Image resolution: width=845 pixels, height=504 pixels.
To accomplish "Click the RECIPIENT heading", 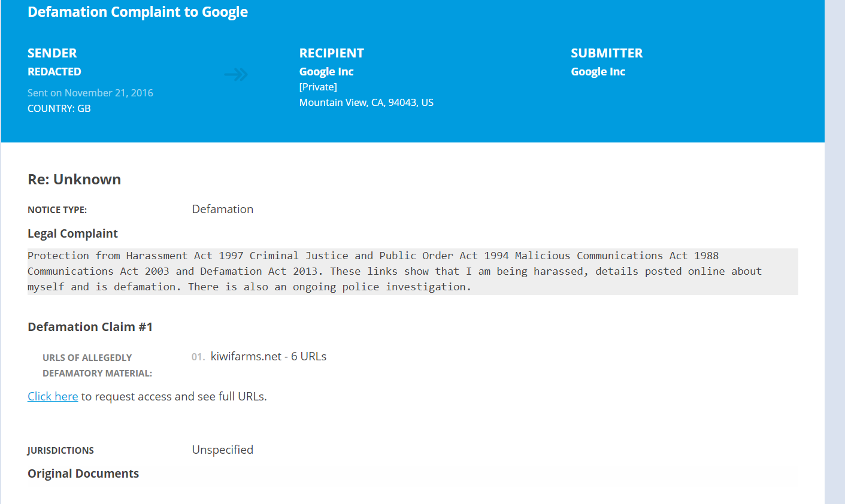I will coord(332,53).
